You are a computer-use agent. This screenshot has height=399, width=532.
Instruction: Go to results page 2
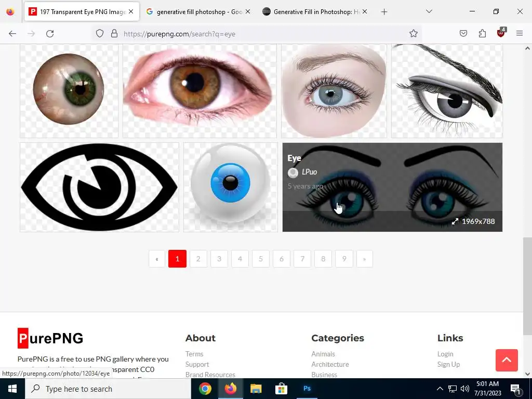click(x=198, y=259)
